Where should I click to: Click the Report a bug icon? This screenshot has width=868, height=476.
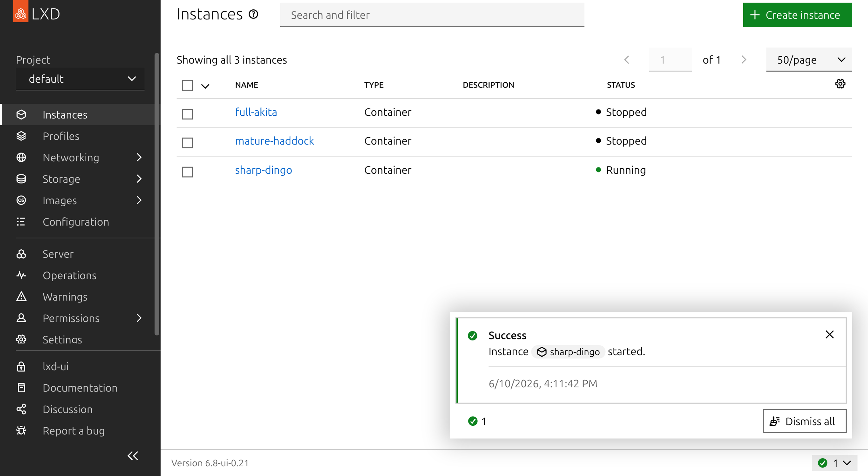coord(21,430)
